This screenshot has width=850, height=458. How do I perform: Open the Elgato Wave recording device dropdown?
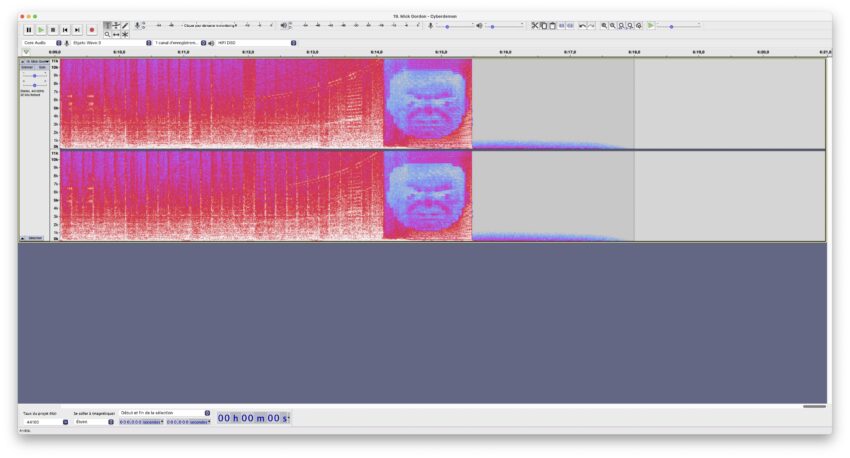coord(111,43)
